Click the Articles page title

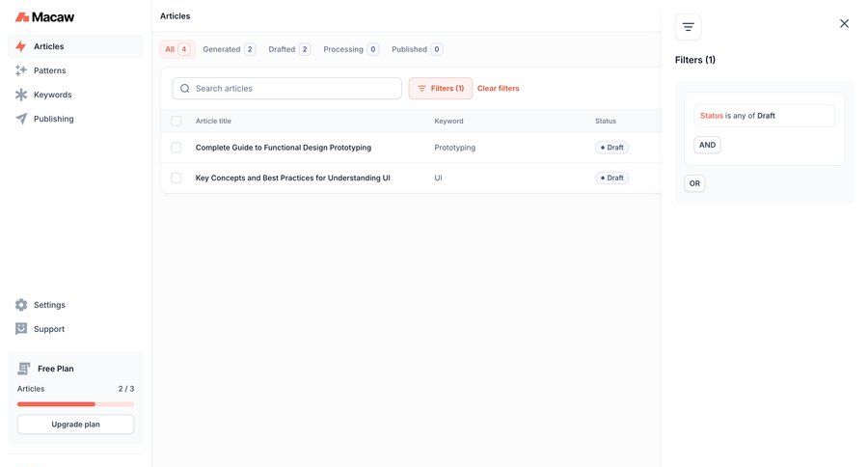click(175, 16)
